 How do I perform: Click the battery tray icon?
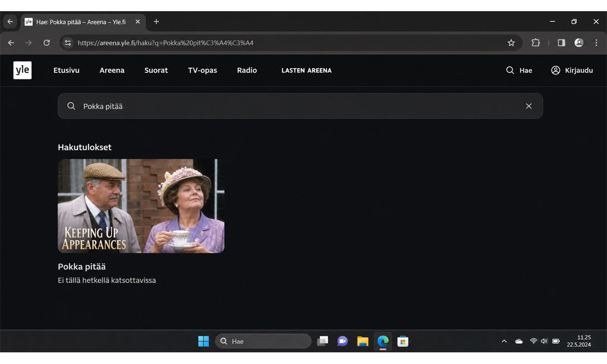(556, 341)
